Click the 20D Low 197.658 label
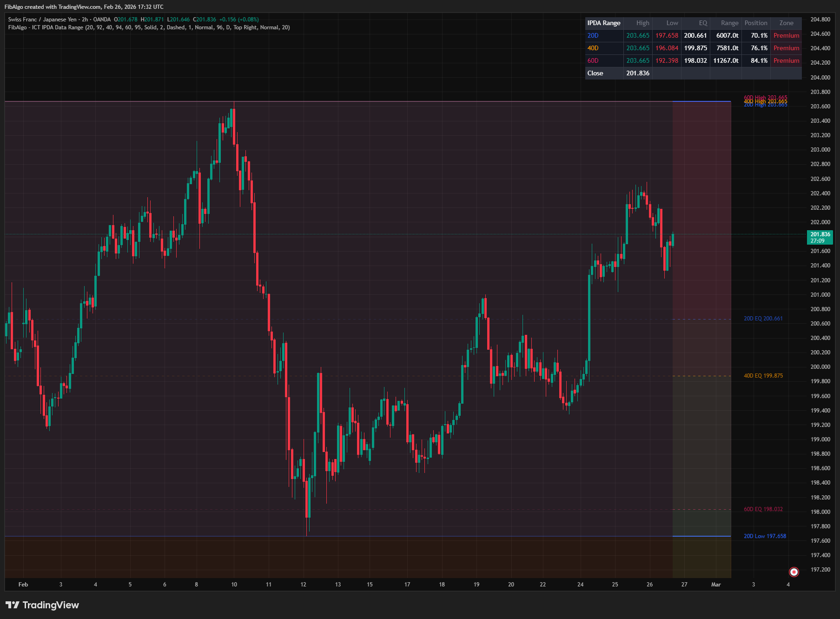The width and height of the screenshot is (840, 619). tap(765, 536)
